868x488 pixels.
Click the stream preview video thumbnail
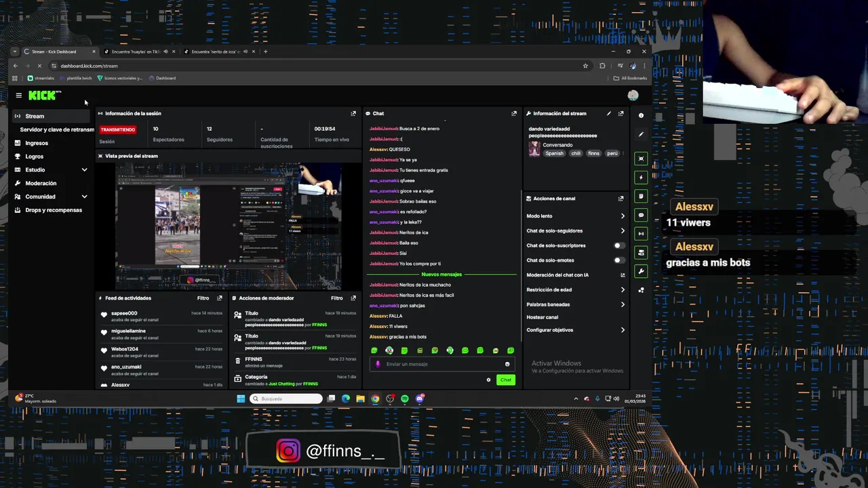pos(228,226)
